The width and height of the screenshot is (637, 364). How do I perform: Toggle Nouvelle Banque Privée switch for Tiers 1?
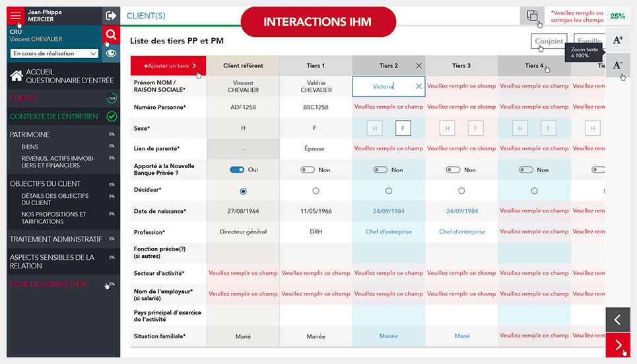(308, 170)
